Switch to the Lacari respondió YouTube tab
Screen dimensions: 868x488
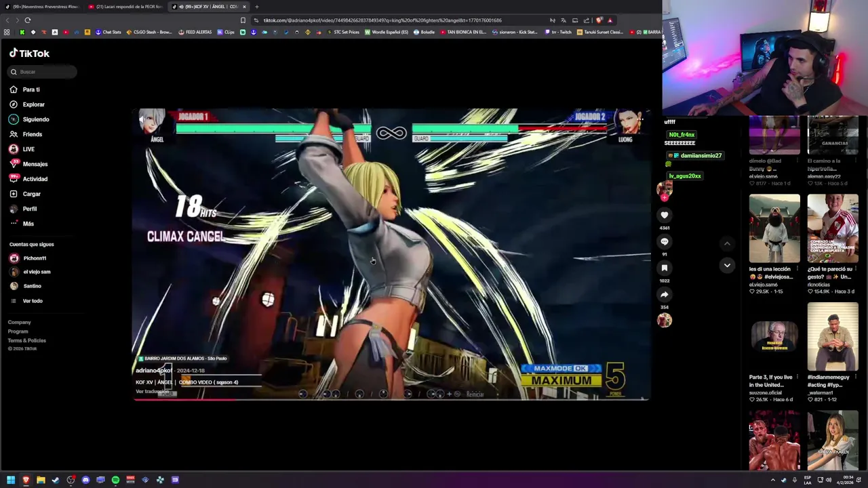(125, 7)
